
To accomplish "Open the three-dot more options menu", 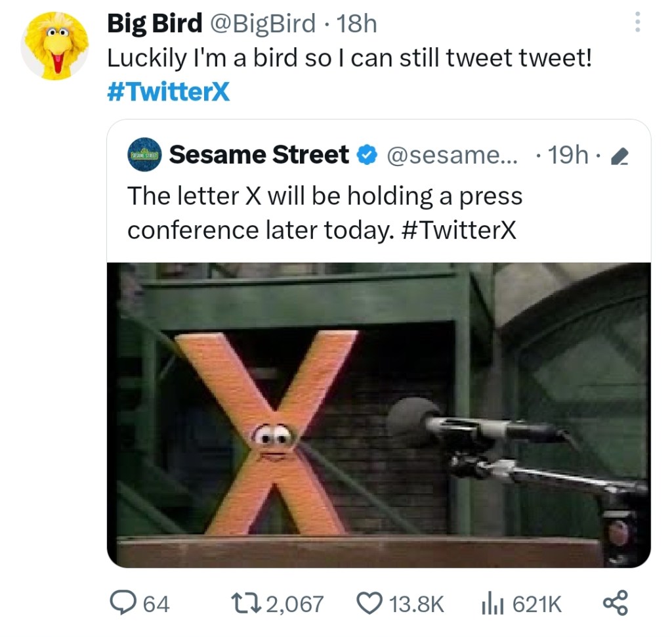I will point(635,24).
